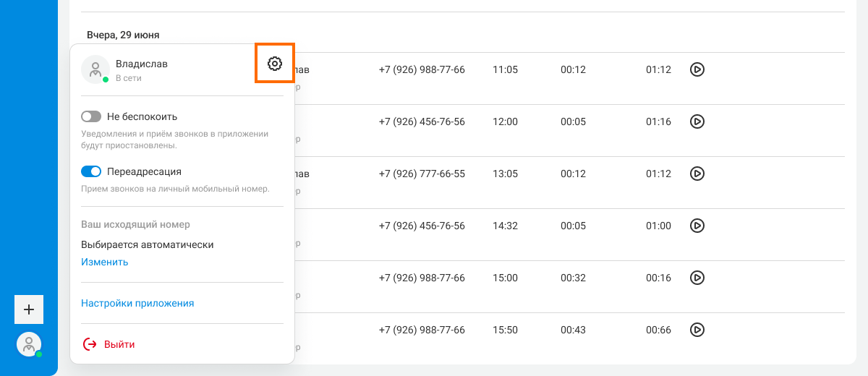Click the Выбирается автоматически text
Screen dimensions: 868x376
(148, 244)
